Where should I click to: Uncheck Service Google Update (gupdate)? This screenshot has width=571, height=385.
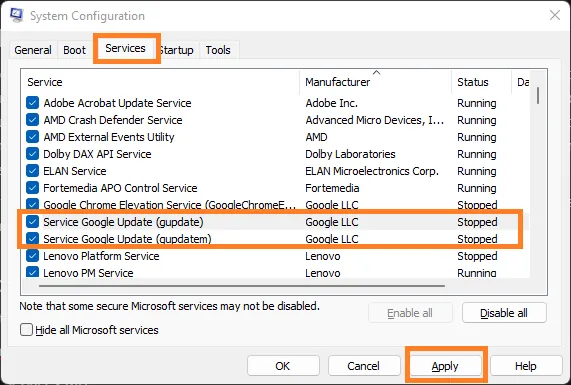pos(32,222)
